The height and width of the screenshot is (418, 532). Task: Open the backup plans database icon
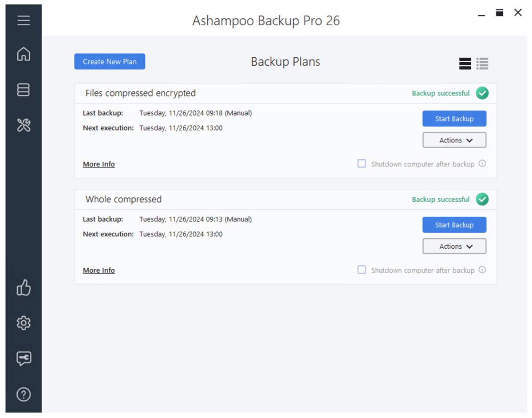24,90
